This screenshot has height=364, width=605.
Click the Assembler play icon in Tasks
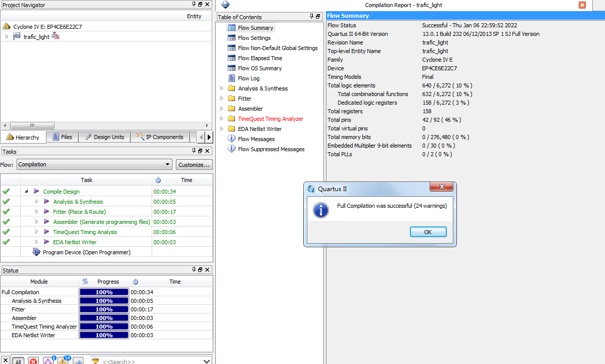46,221
